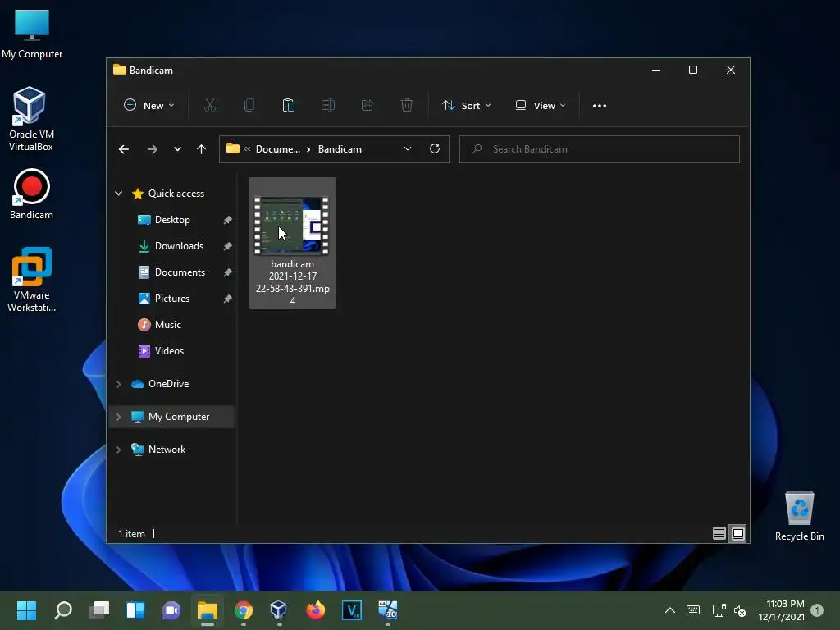Click the Rename icon in toolbar
Viewport: 840px width, 630px height.
pos(328,106)
